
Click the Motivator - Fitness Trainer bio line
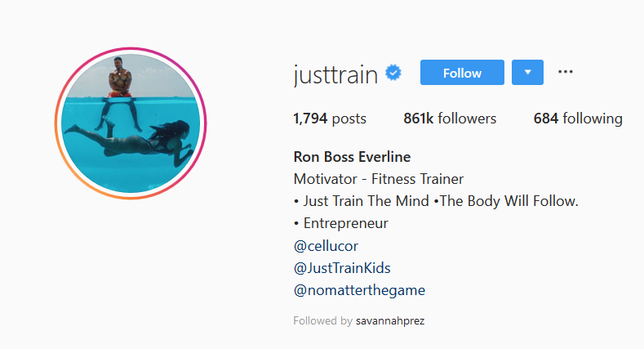tap(378, 179)
